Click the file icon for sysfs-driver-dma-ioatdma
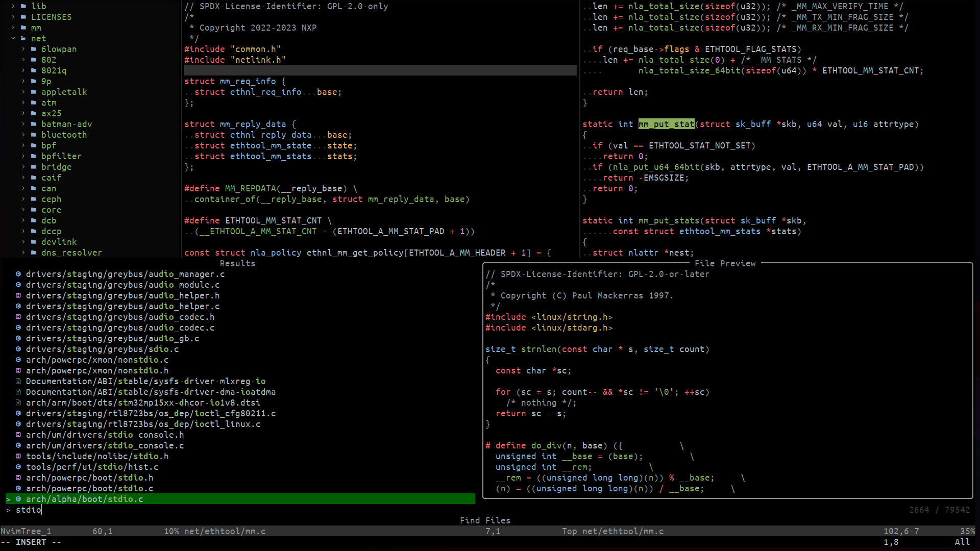980x551 pixels. pos(18,392)
